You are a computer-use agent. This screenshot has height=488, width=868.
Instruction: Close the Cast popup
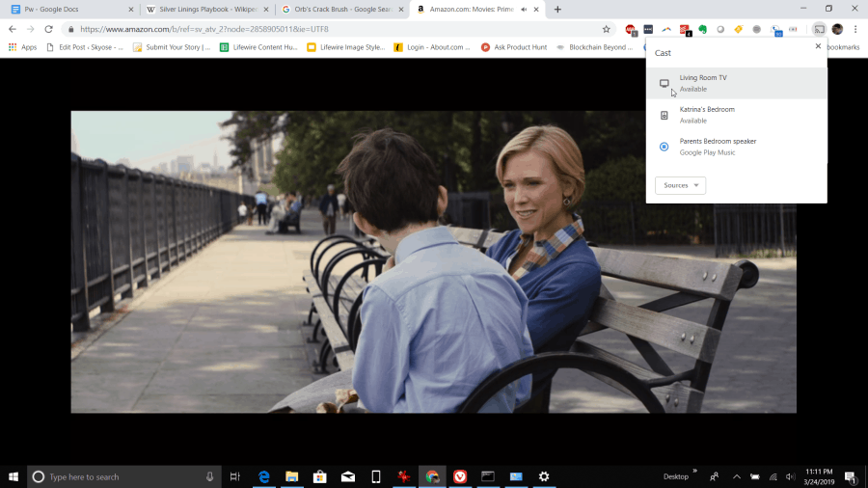click(818, 46)
